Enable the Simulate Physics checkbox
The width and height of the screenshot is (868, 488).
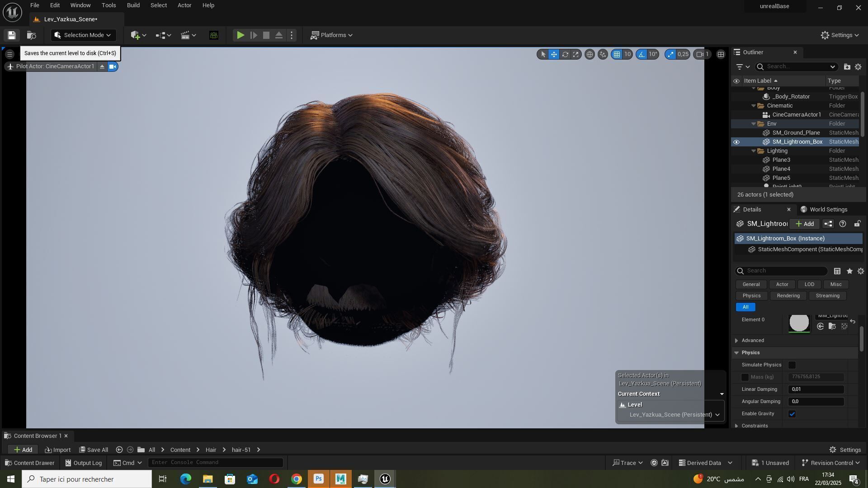coord(792,365)
